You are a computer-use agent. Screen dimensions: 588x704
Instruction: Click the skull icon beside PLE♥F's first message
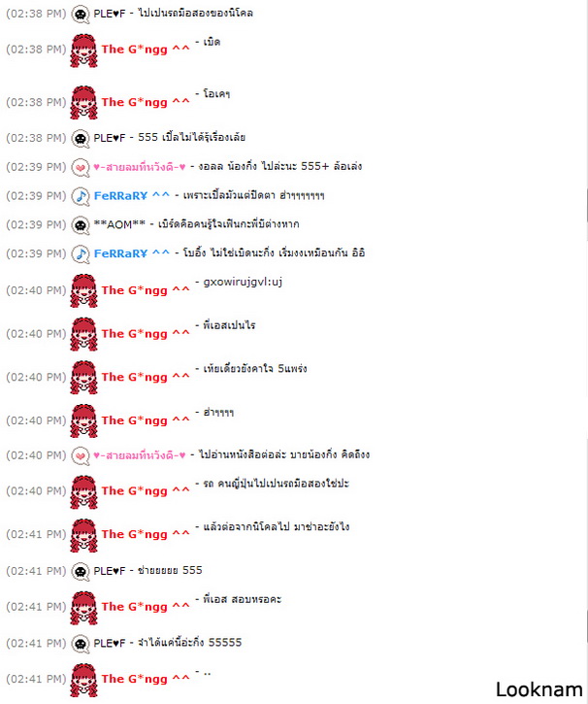click(x=81, y=14)
